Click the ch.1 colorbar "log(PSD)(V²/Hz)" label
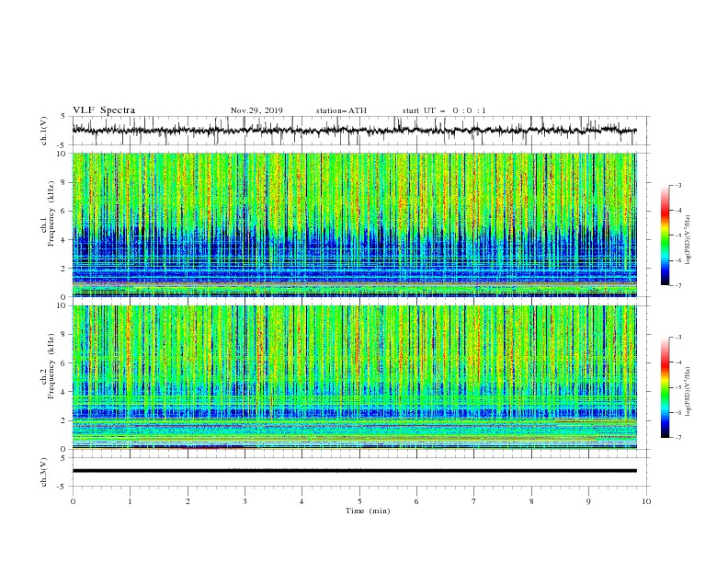The height and width of the screenshot is (563, 728). [688, 240]
